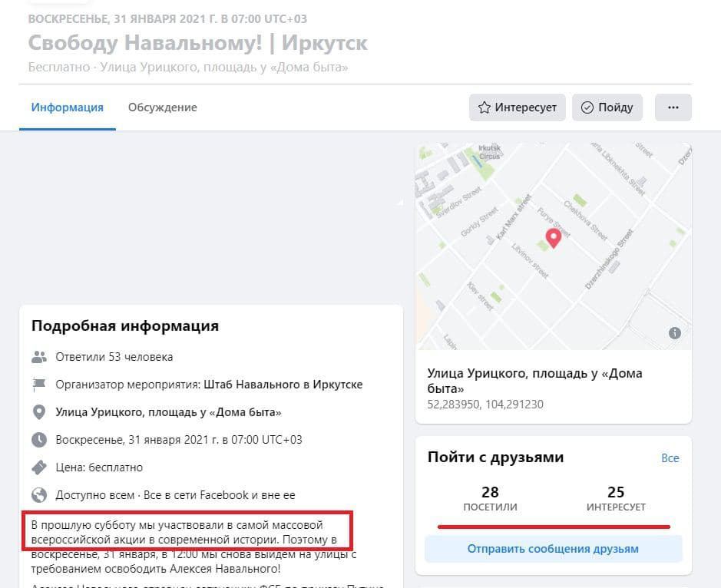Click event title Свободу Навальному! | Иркутск

pyautogui.click(x=198, y=43)
